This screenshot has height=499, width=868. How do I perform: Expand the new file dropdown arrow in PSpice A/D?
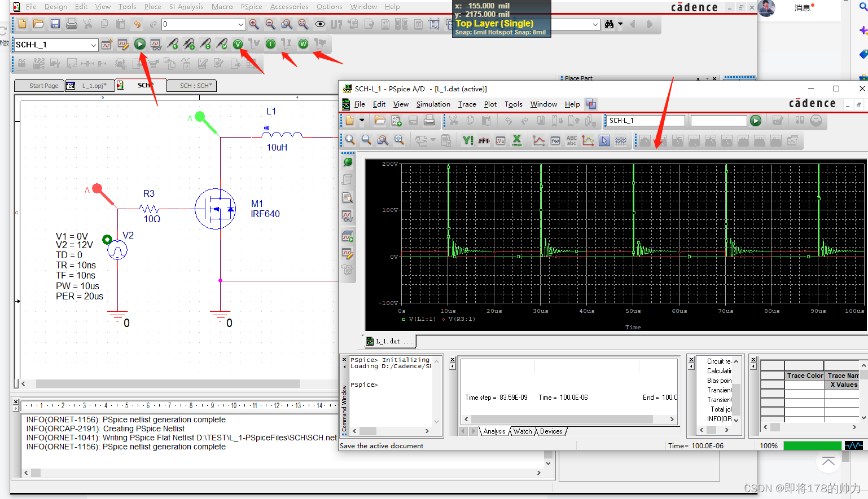pyautogui.click(x=362, y=121)
